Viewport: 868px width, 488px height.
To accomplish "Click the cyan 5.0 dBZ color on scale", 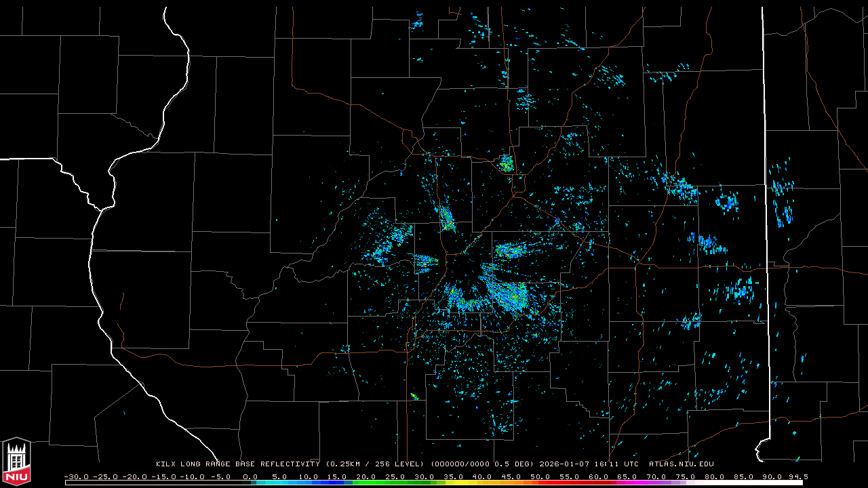I will tap(279, 483).
